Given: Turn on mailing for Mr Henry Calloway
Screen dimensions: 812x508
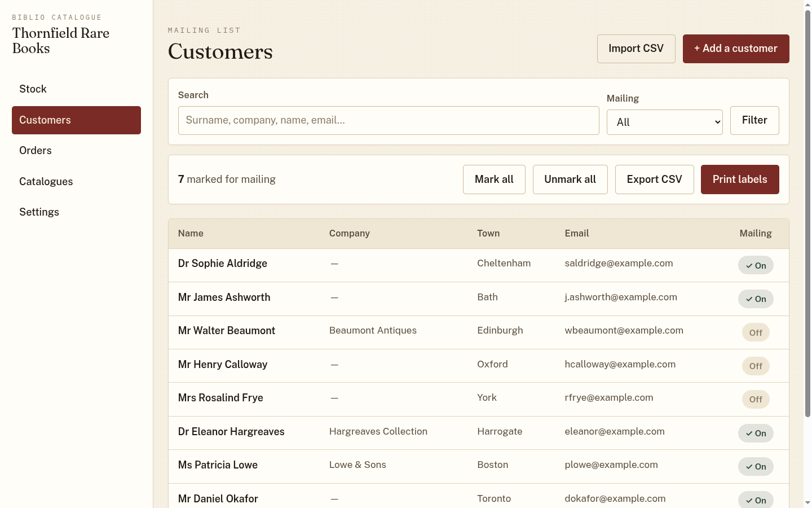Looking at the screenshot, I should click(x=756, y=366).
